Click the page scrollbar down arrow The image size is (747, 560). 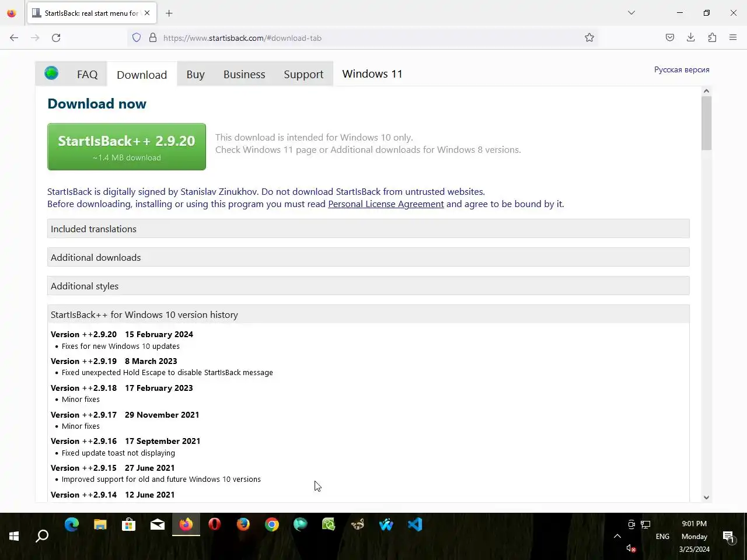click(707, 498)
